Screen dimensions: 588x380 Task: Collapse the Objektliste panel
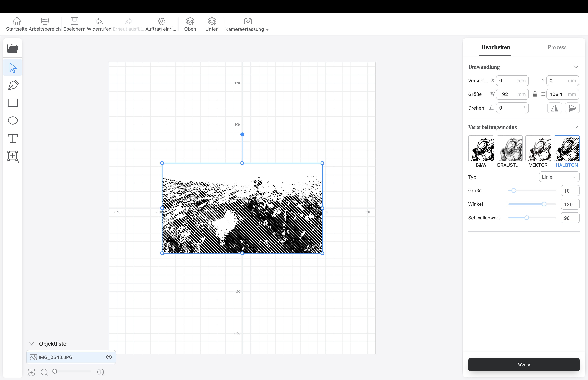tap(31, 343)
